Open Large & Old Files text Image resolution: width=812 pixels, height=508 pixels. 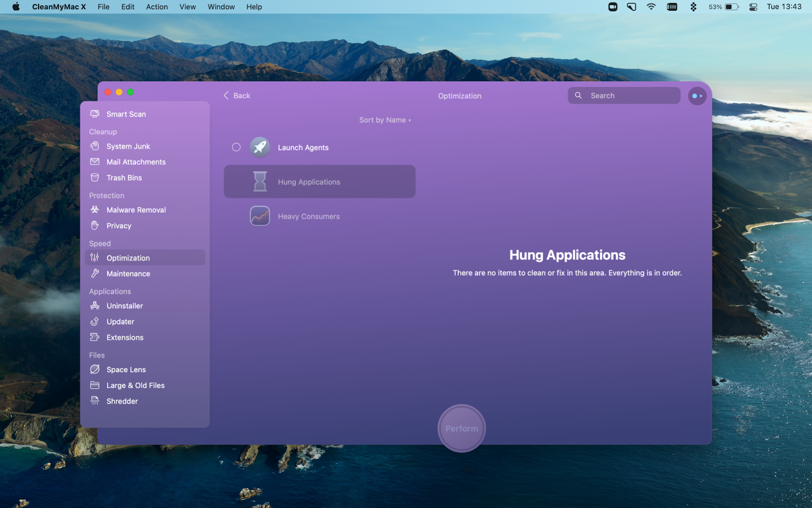136,386
